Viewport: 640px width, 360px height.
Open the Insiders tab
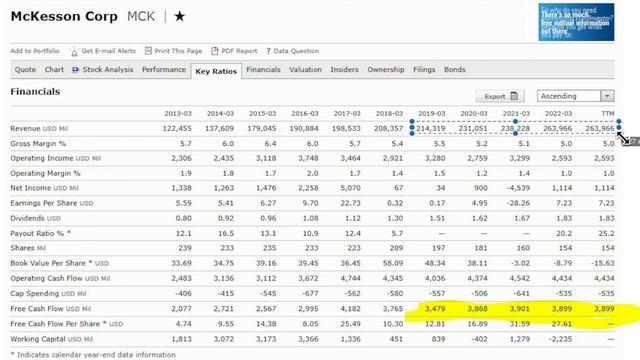pos(344,69)
